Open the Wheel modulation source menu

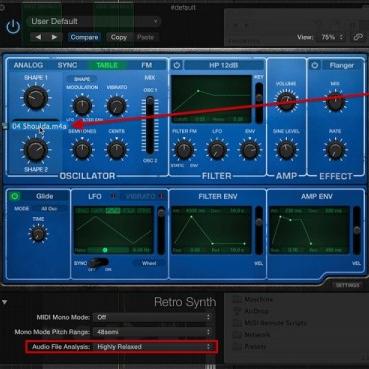[x=149, y=263]
